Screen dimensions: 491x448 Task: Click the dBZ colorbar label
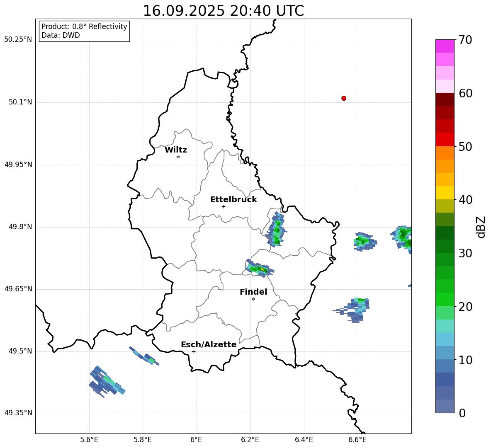coord(481,227)
